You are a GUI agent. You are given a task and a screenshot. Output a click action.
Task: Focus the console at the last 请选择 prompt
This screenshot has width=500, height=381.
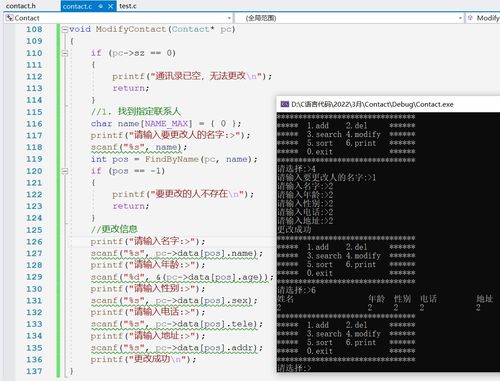tap(294, 368)
